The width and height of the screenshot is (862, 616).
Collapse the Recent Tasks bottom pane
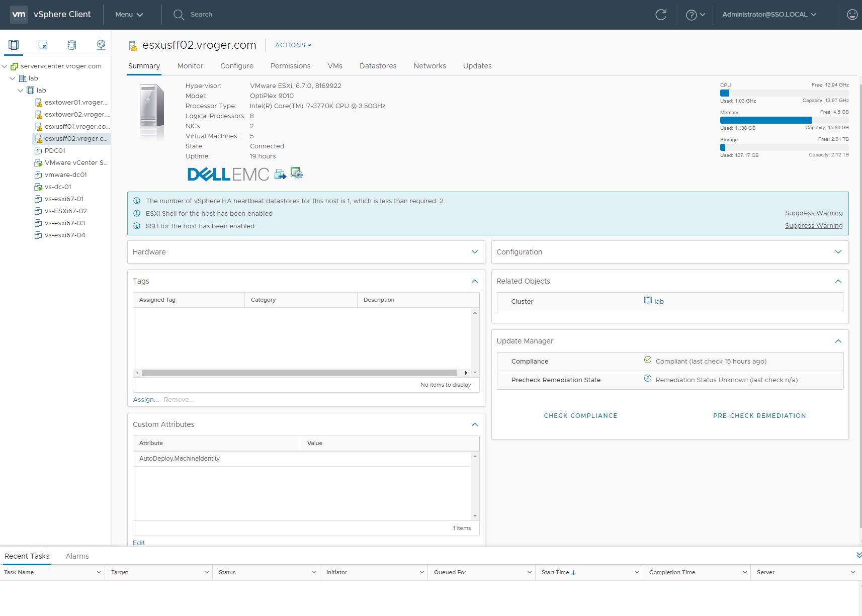tap(858, 555)
